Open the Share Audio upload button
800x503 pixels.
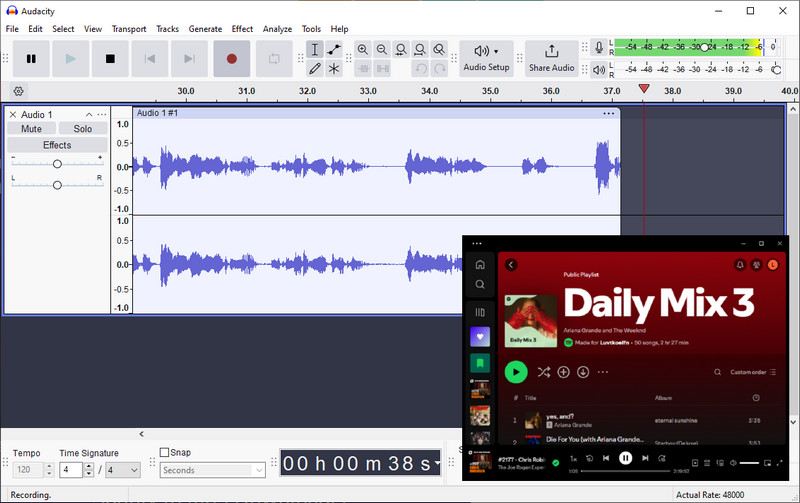(x=552, y=59)
